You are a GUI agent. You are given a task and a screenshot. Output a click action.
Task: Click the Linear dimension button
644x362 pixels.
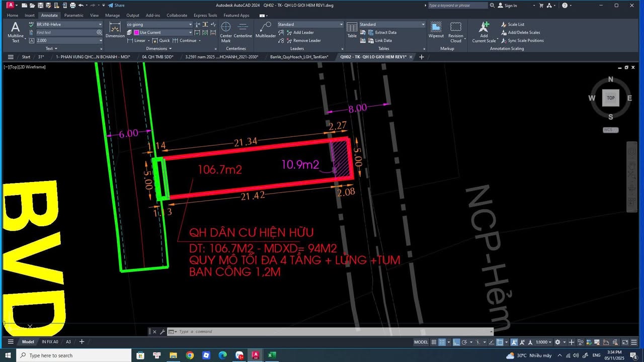click(x=139, y=40)
